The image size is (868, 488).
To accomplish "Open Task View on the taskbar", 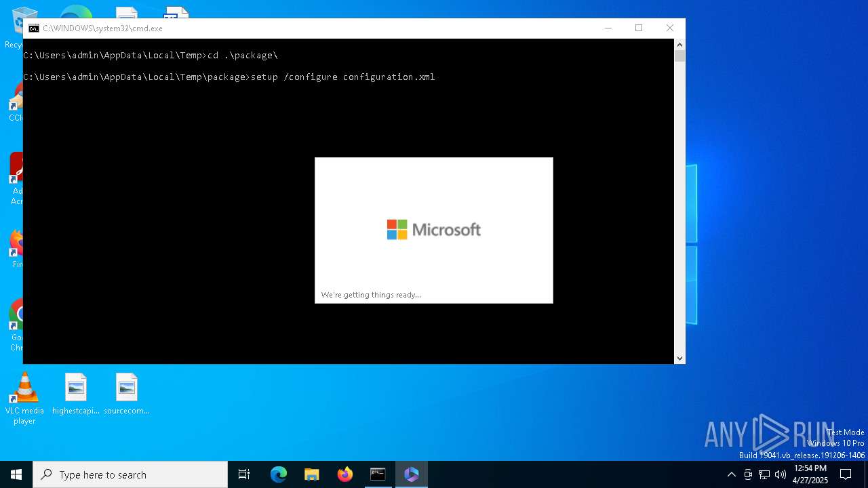I will click(x=244, y=474).
